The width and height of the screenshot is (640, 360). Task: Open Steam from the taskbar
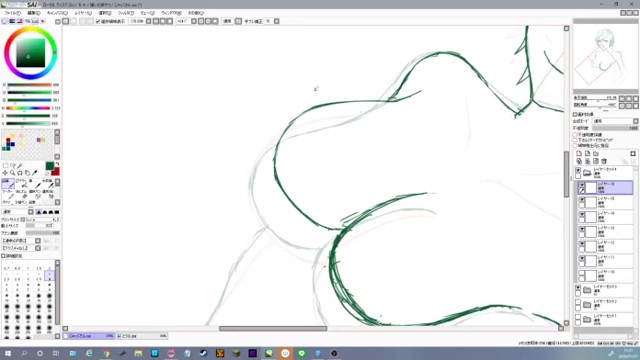point(203,353)
